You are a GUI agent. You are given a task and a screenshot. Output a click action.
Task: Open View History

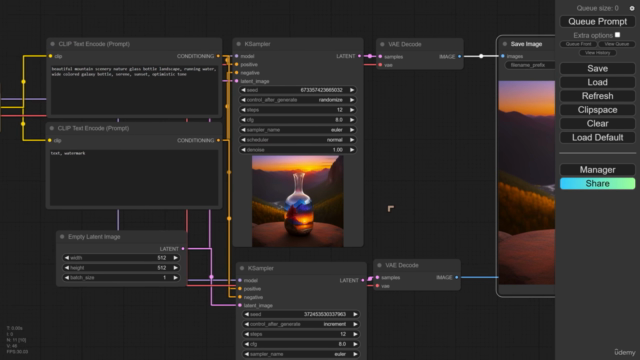[598, 53]
